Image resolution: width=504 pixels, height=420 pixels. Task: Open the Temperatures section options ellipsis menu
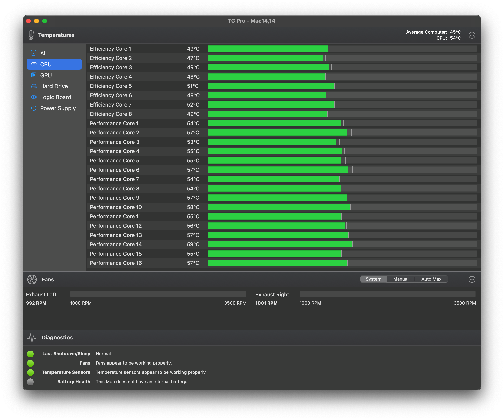point(472,35)
